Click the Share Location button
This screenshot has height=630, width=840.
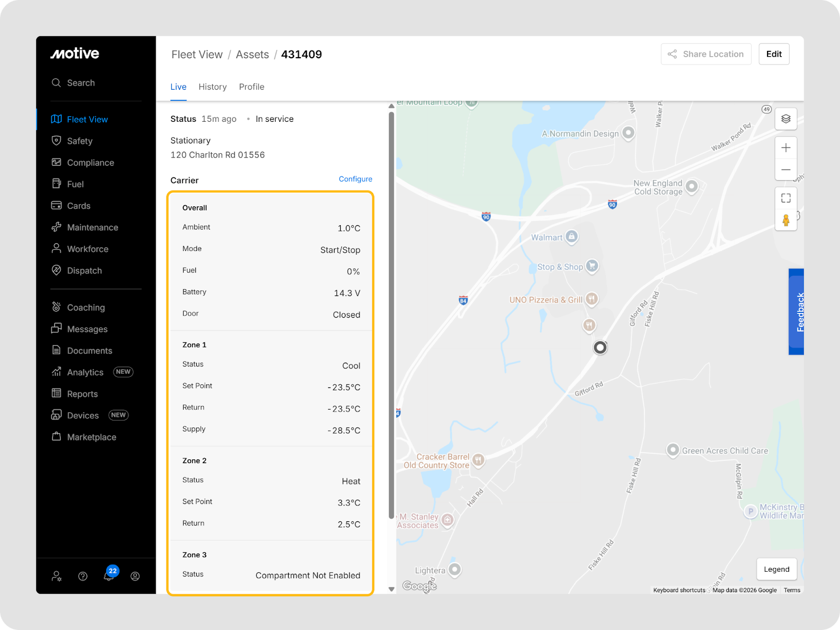[706, 54]
